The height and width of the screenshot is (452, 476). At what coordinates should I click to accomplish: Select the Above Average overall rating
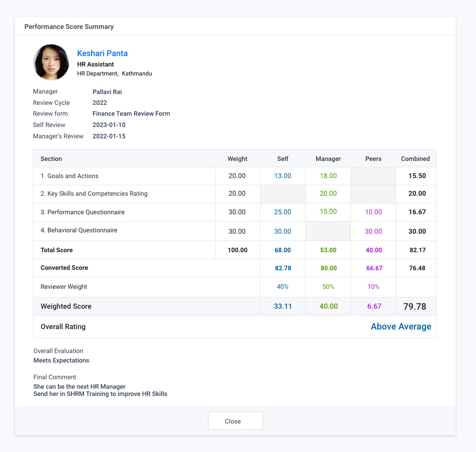coord(401,326)
